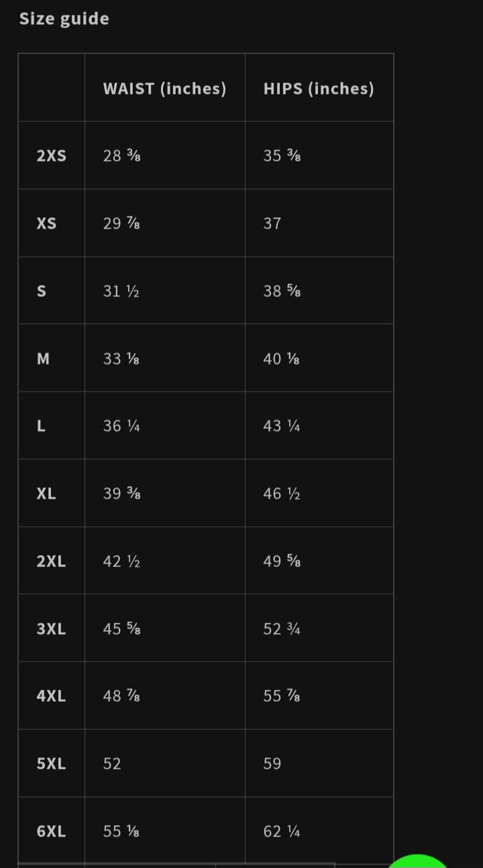
Task: Select the 5XL size row label
Action: tap(52, 764)
